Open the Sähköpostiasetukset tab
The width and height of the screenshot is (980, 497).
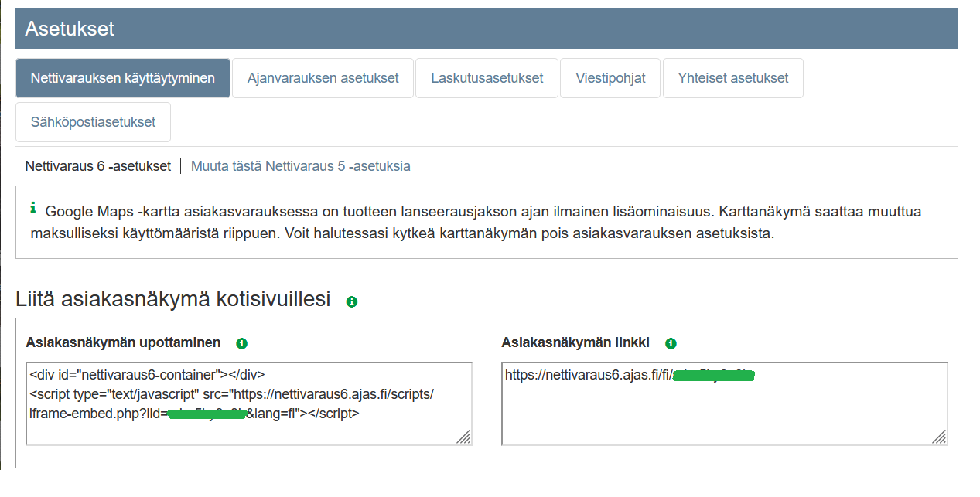click(93, 122)
